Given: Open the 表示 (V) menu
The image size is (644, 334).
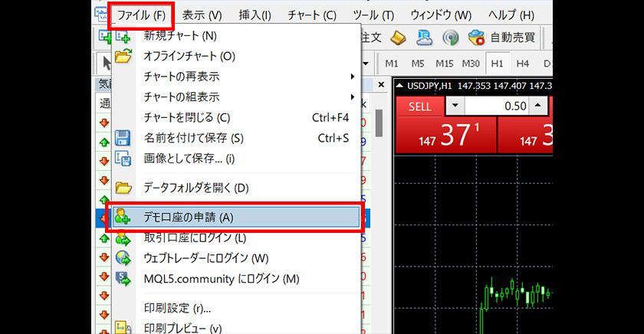Looking at the screenshot, I should (x=202, y=15).
